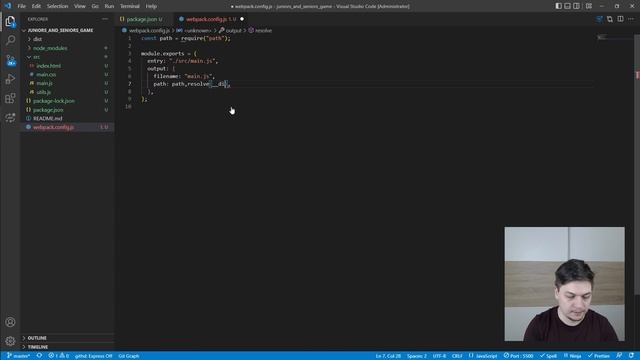Screen dimensions: 640x360
Task: Click the run/compare icon in editor toolbar
Action: pos(599,19)
